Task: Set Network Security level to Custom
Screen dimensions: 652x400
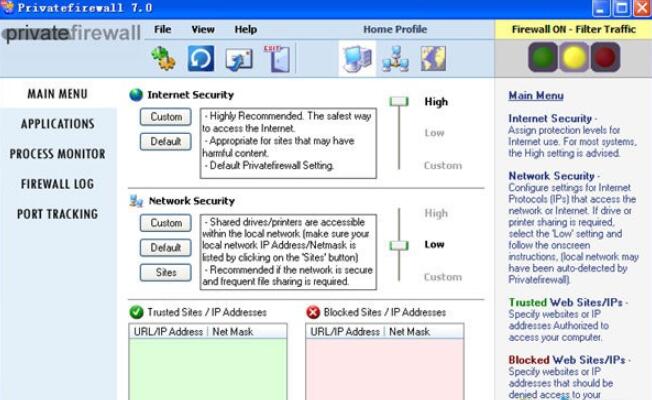Action: [443, 277]
